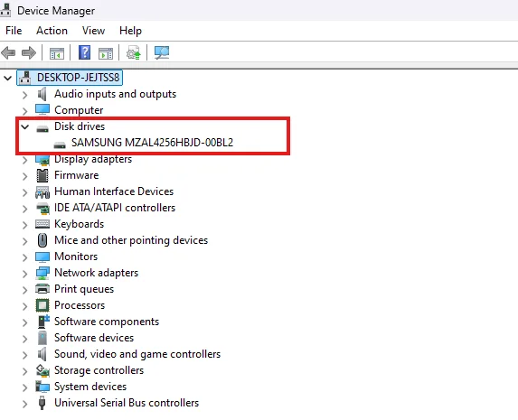This screenshot has width=518, height=420.
Task: Click the mouse icon beside Mice and other pointing devices
Action: click(x=42, y=240)
